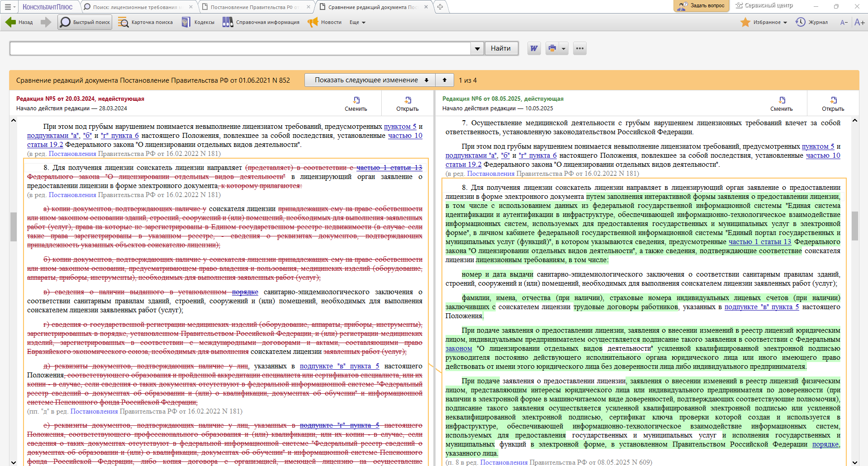Follow порядке link in left pane subpoint в
The image size is (868, 466).
point(245,292)
